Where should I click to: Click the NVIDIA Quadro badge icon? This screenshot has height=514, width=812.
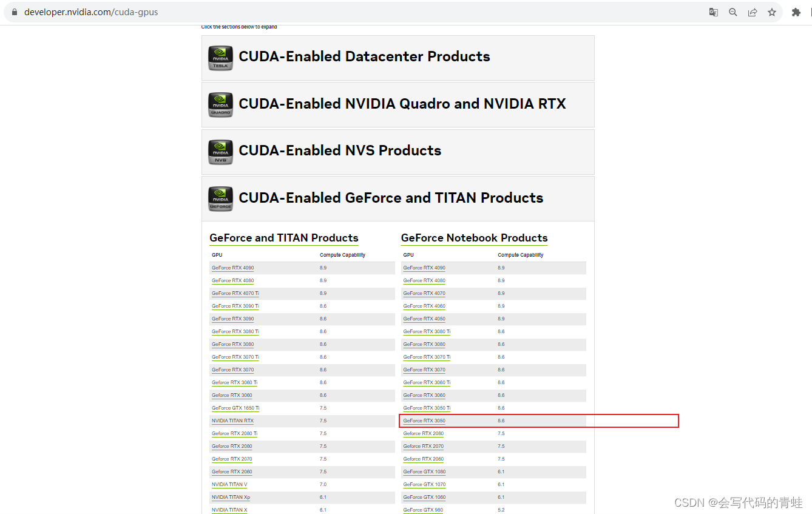[x=220, y=104]
